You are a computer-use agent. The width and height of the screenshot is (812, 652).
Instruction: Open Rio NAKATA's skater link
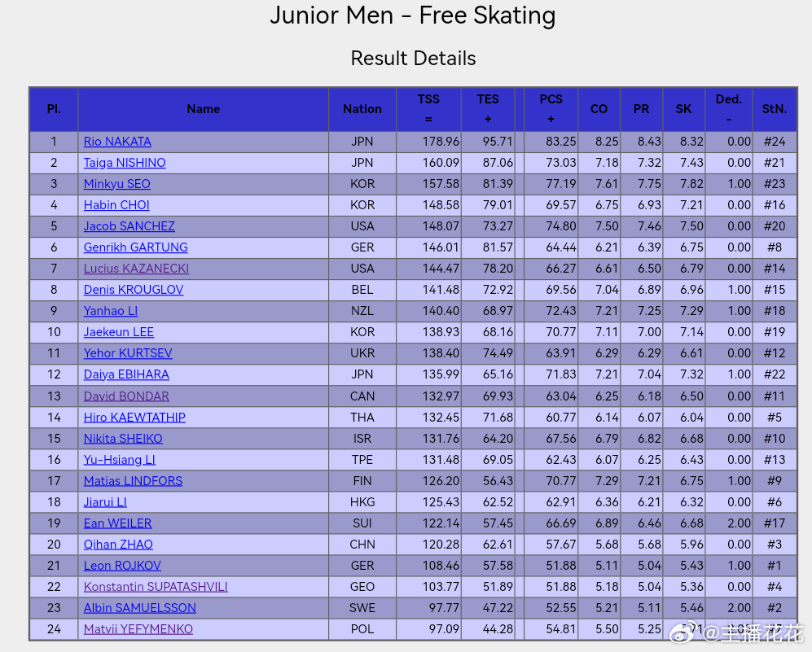(117, 142)
